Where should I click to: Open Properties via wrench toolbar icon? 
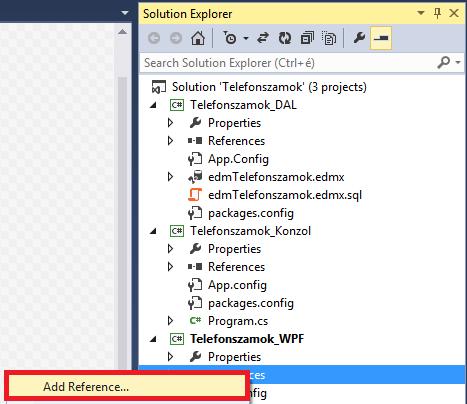click(x=359, y=38)
